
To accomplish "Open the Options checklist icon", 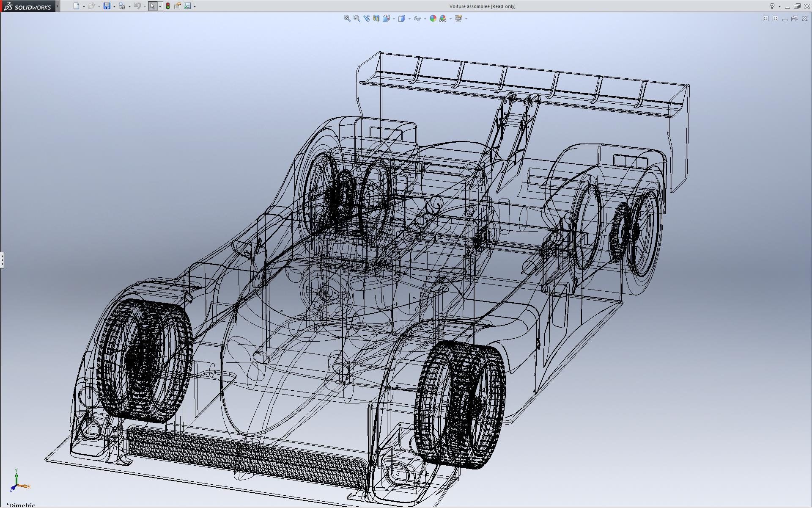I will [187, 6].
